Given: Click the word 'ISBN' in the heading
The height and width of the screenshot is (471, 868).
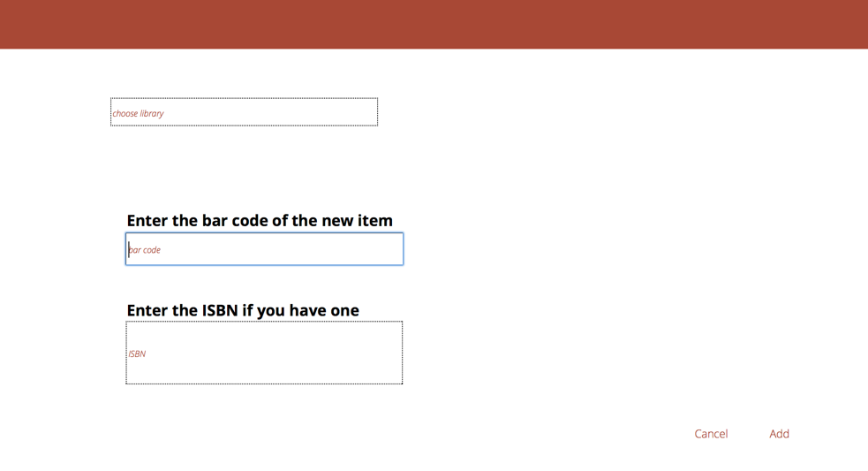Looking at the screenshot, I should click(x=221, y=310).
